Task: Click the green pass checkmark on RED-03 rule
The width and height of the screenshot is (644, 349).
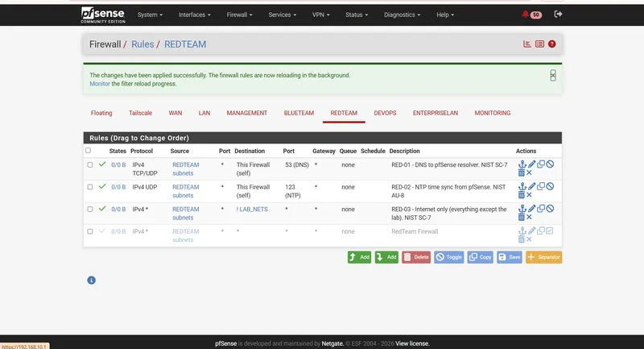Action: [x=102, y=209]
